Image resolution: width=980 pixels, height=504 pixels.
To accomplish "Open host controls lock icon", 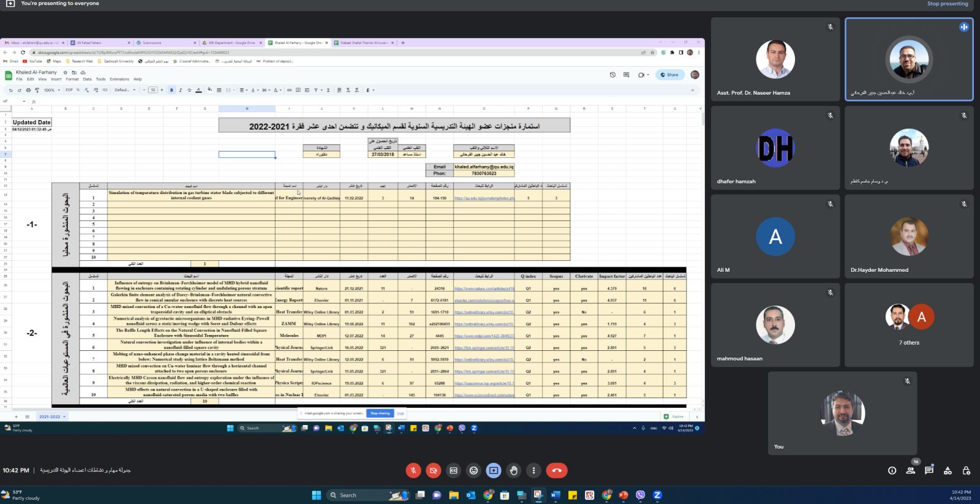I will [966, 470].
